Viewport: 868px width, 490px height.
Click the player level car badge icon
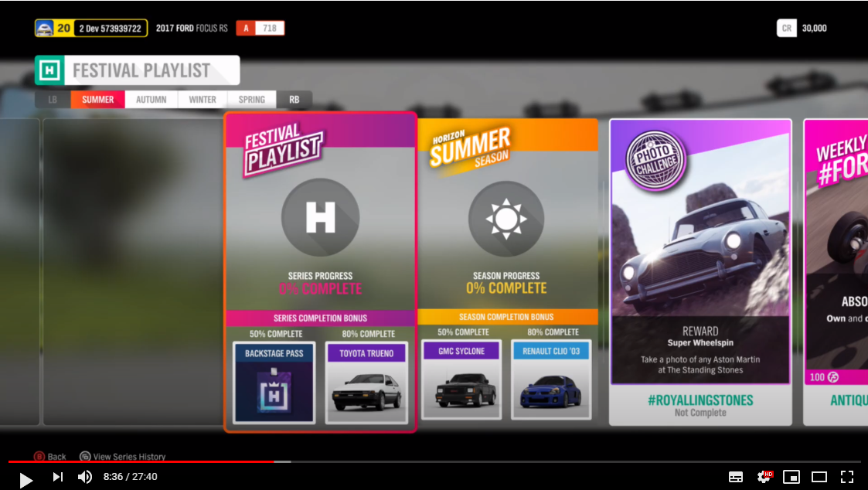click(x=44, y=29)
